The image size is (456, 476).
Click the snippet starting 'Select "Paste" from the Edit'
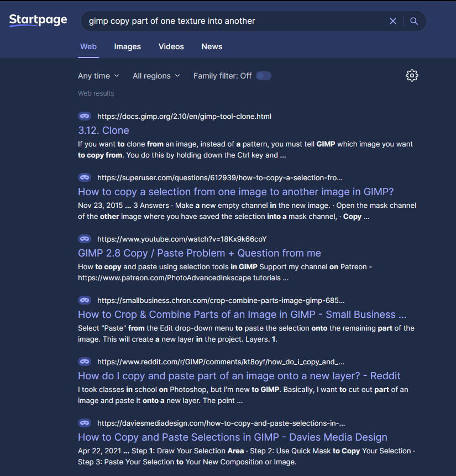tap(246, 333)
